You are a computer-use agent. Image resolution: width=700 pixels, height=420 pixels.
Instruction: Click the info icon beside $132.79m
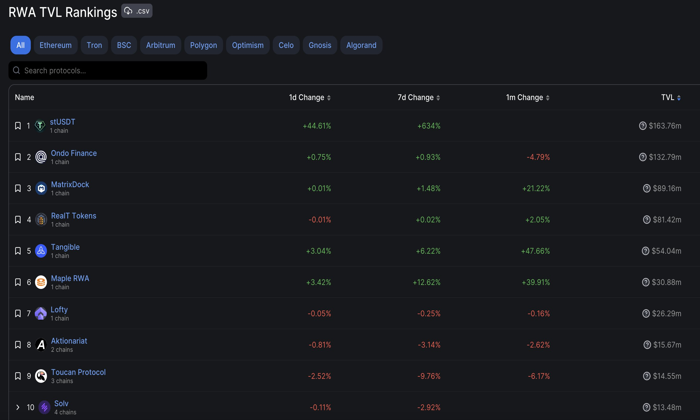point(642,157)
